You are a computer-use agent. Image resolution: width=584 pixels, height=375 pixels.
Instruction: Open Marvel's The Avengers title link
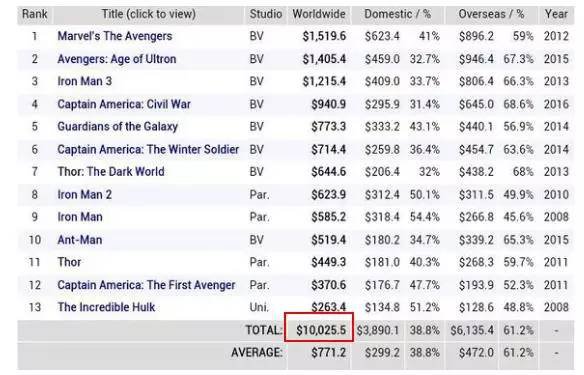tap(115, 36)
